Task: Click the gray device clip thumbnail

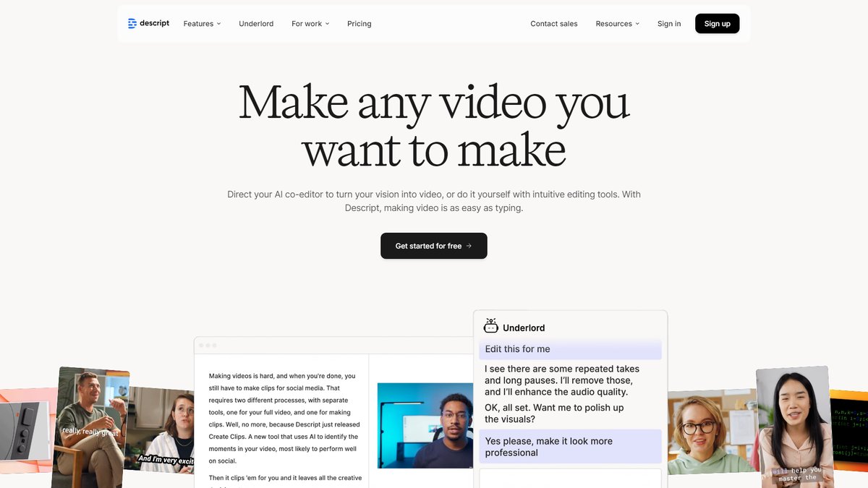Action: (x=25, y=432)
